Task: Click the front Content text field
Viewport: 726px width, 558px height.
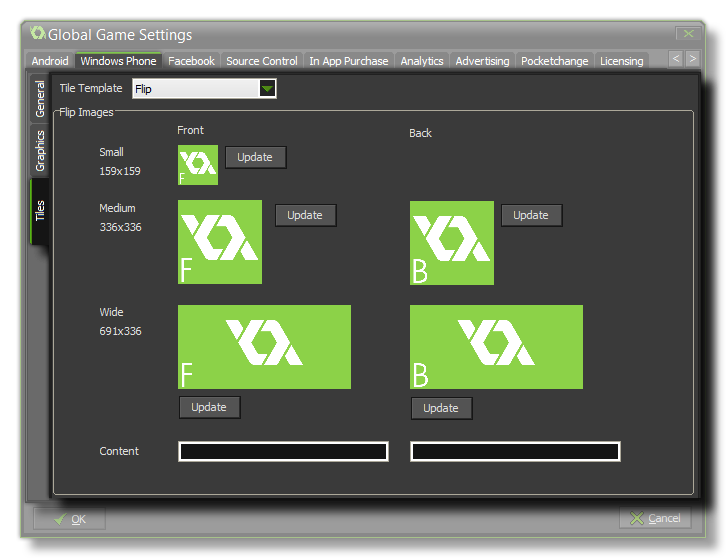Action: pyautogui.click(x=283, y=452)
